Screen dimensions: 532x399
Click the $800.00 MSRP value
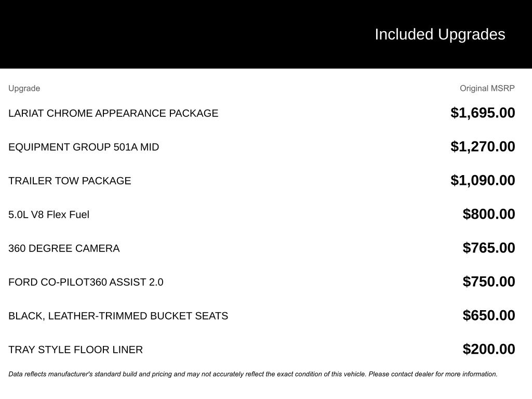point(489,214)
